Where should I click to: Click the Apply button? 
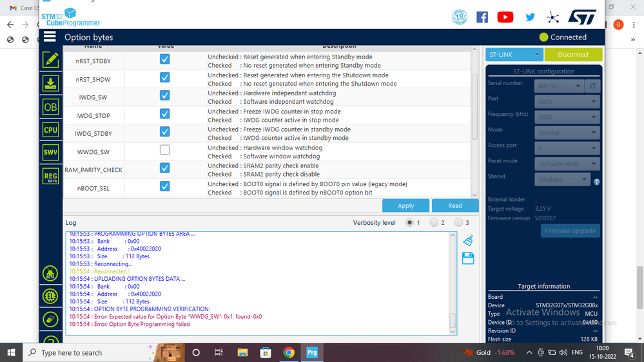[405, 205]
